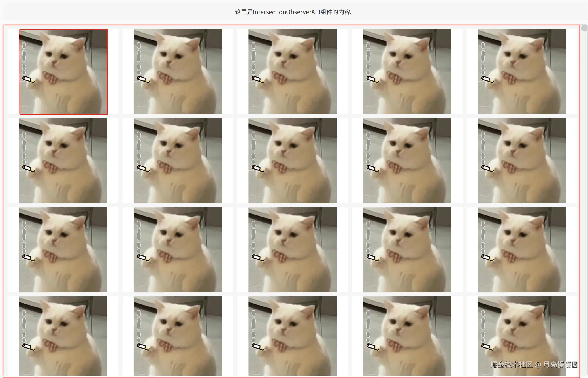The image size is (588, 378).
Task: Click the middle cat image in the bottom row
Action: (x=292, y=337)
